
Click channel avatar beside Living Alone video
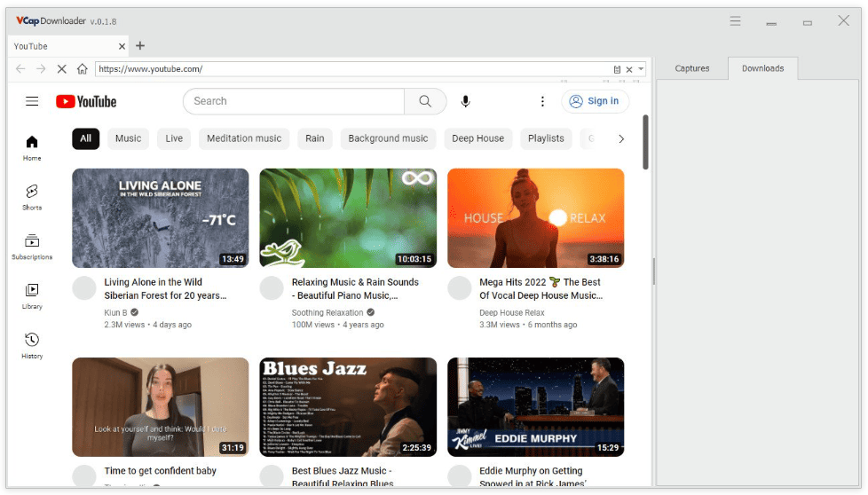pyautogui.click(x=84, y=288)
